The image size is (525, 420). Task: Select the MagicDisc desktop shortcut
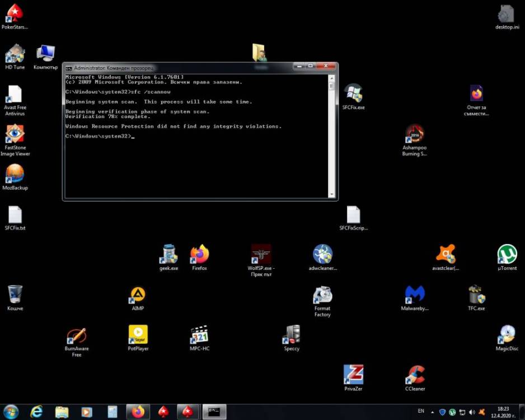click(507, 338)
